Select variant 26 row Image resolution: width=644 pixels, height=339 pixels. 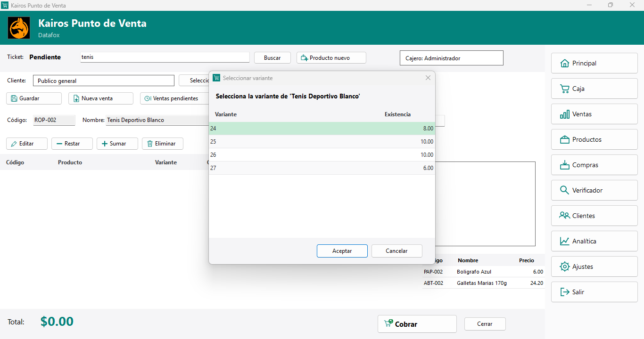[x=322, y=155]
